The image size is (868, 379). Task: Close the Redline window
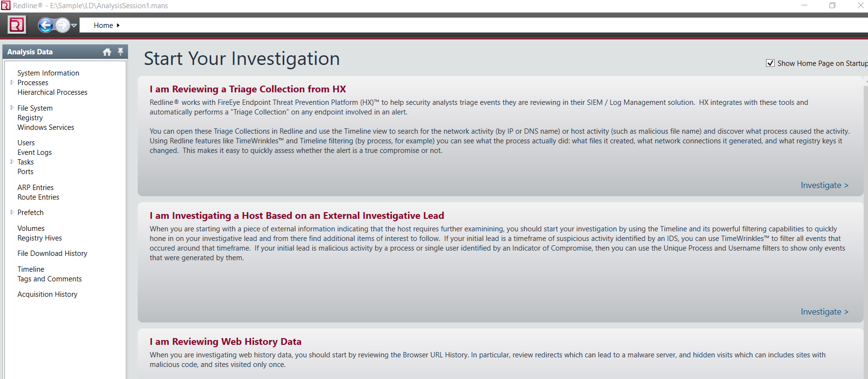tap(860, 5)
